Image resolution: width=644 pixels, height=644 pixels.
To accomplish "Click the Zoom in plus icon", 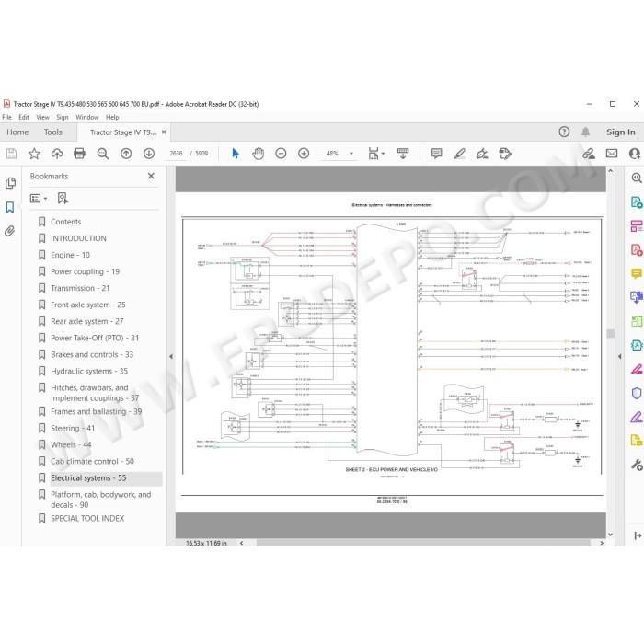I will click(x=304, y=154).
